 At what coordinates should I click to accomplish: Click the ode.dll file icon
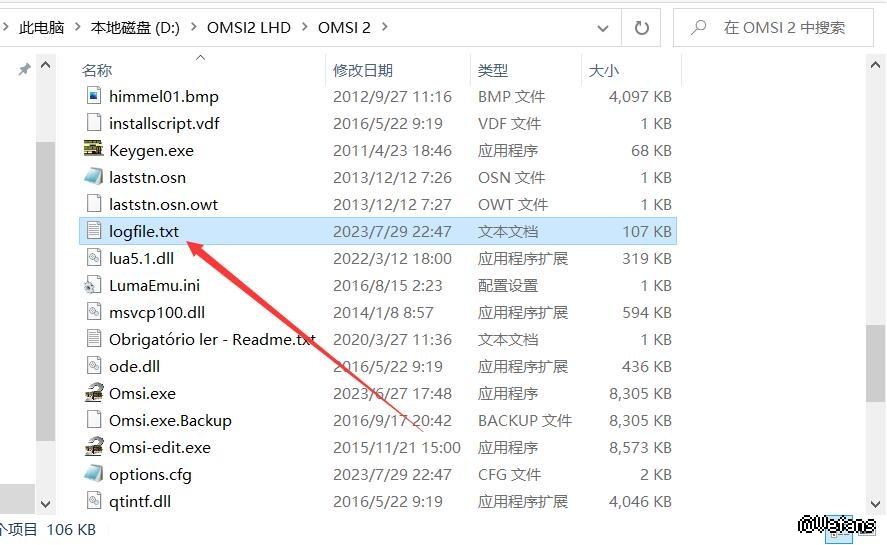(x=93, y=366)
